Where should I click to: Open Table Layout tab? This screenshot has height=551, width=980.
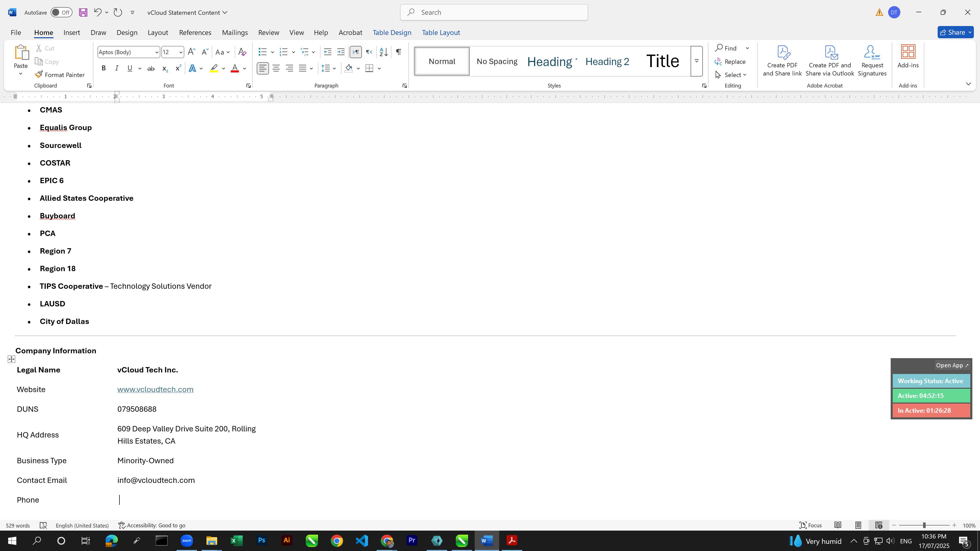pyautogui.click(x=441, y=33)
